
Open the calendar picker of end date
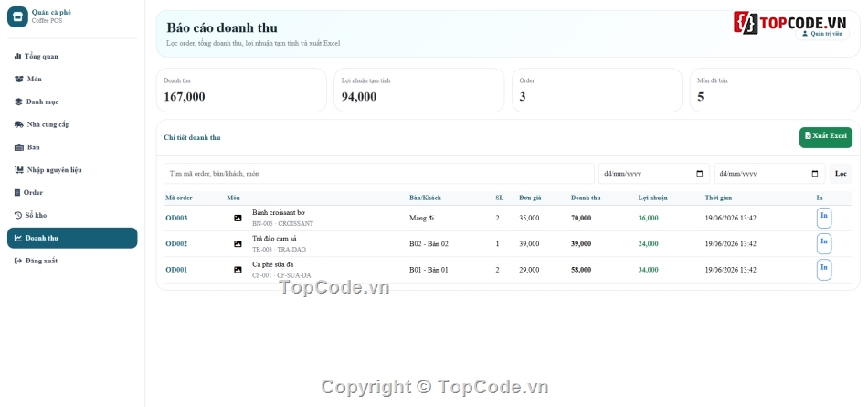coord(815,174)
